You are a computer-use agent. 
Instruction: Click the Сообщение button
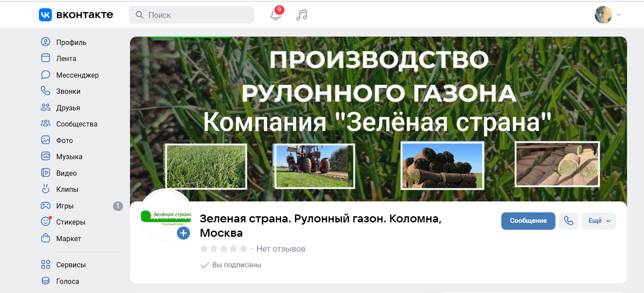click(x=528, y=221)
